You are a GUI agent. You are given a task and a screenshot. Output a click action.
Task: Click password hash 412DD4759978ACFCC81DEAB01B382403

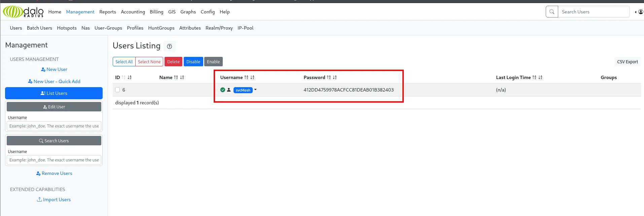point(349,90)
